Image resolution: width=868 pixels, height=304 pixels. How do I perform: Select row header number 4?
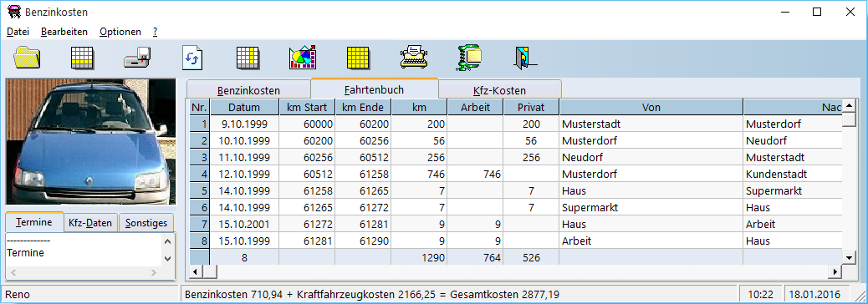pos(199,174)
